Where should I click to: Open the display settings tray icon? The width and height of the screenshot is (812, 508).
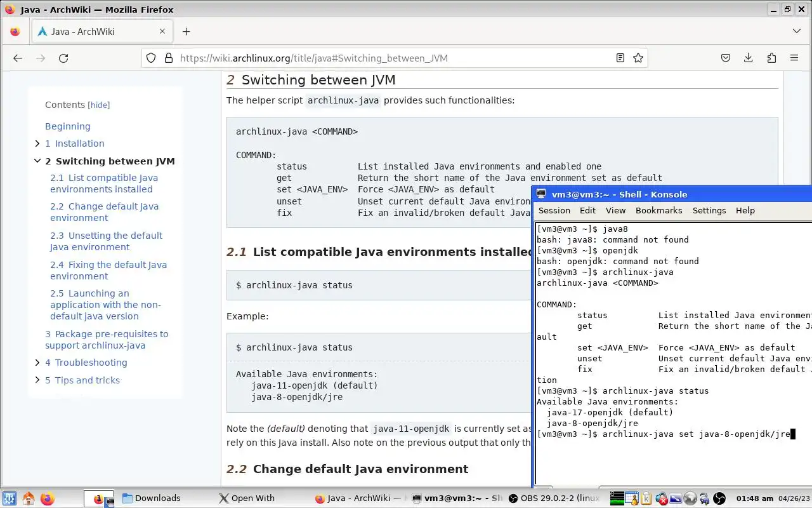(676, 498)
